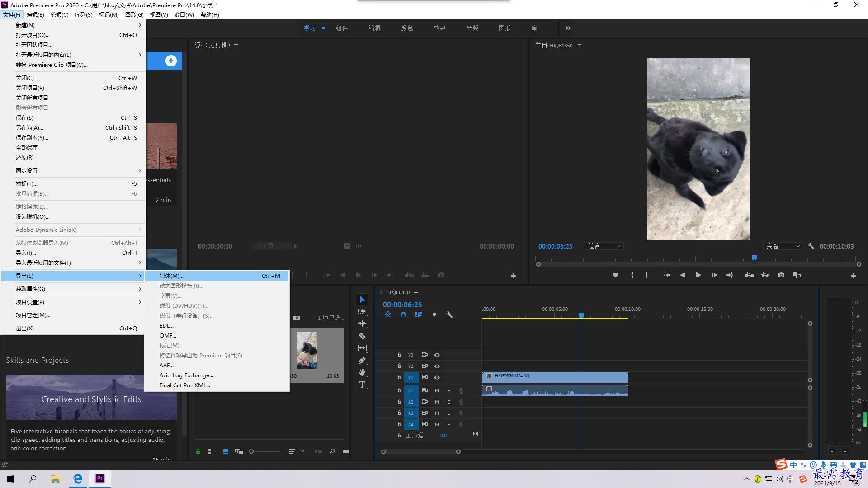The image size is (868, 488).
Task: Click the program monitor timecode 00:00:06:25
Action: [x=555, y=246]
